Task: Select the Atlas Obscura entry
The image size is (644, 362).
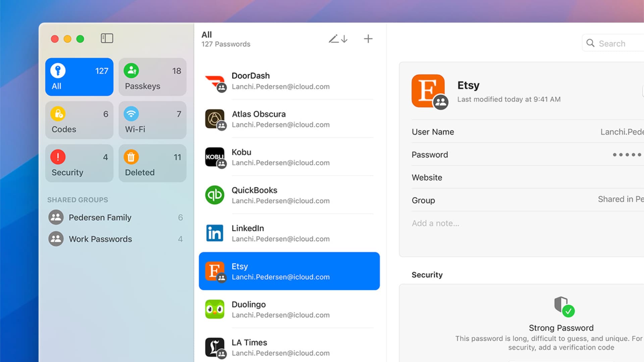Action: (289, 119)
